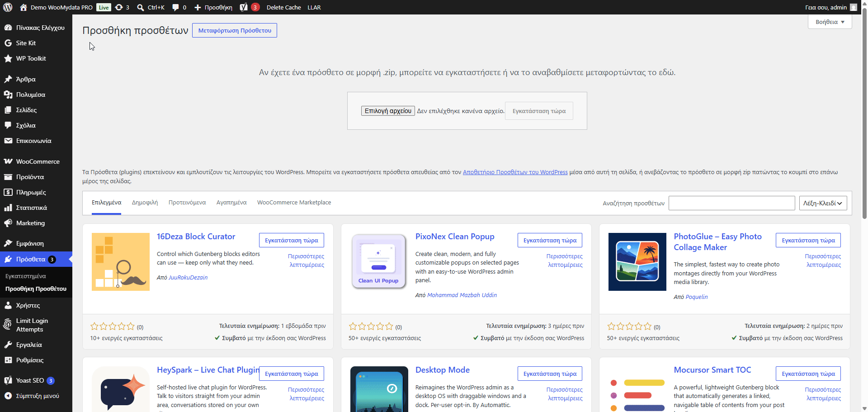The height and width of the screenshot is (412, 868).
Task: Install HeySpark Live Chat Plugin now
Action: click(292, 374)
